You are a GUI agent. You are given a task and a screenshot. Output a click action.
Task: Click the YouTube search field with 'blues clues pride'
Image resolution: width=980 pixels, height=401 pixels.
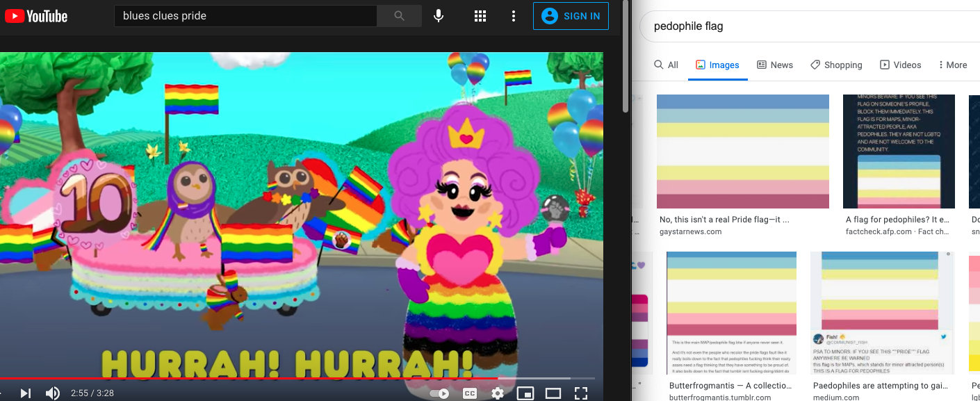(246, 16)
